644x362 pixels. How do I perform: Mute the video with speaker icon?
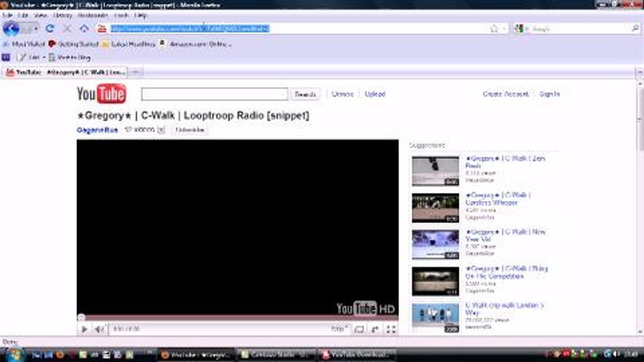point(99,329)
